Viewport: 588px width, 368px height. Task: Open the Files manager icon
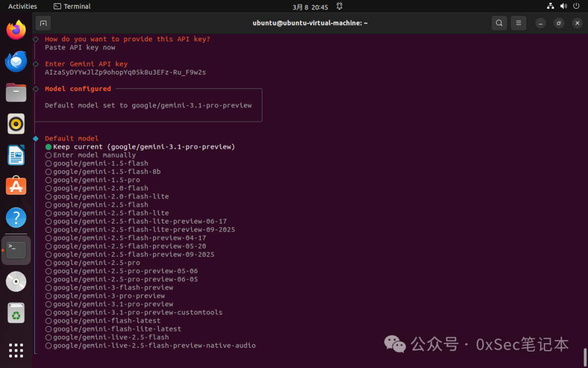16,92
